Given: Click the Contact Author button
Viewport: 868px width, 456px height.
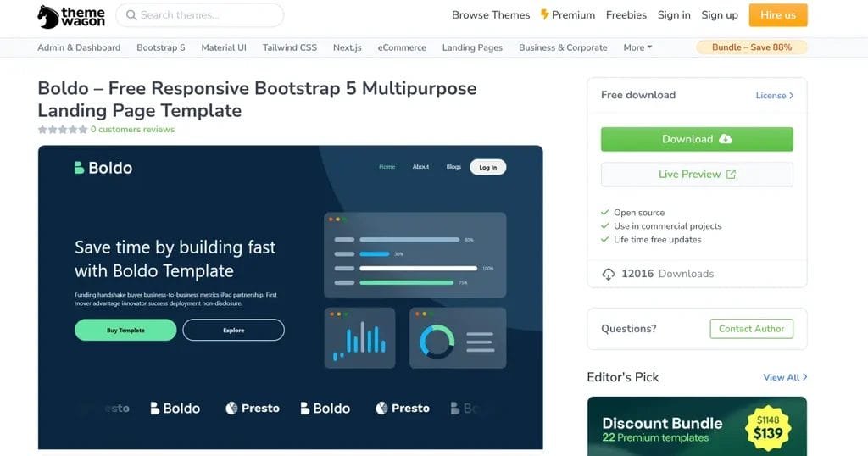Looking at the screenshot, I should [x=751, y=329].
